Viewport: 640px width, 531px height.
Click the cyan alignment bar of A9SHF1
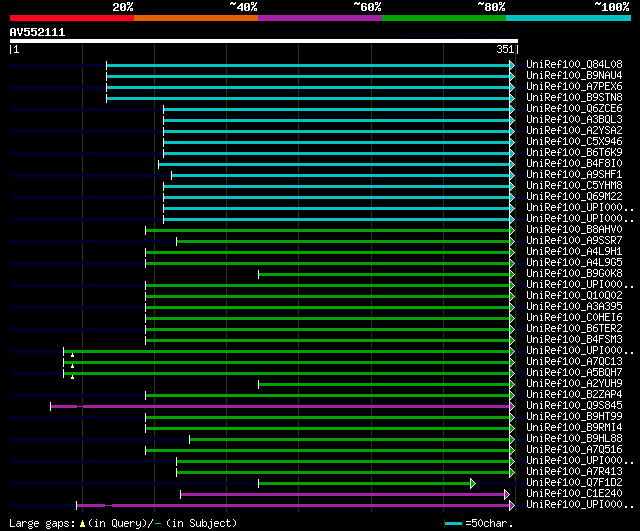[340, 176]
